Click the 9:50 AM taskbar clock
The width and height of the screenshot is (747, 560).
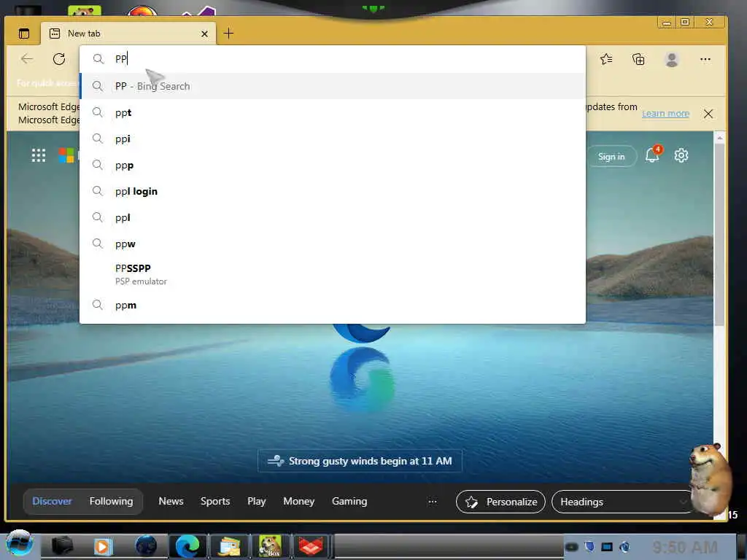684,548
